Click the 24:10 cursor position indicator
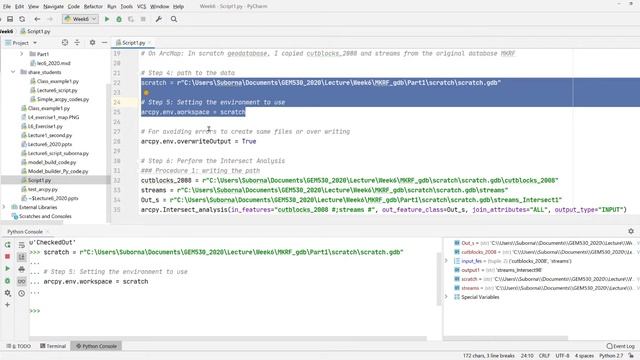The image size is (640, 360). click(527, 356)
